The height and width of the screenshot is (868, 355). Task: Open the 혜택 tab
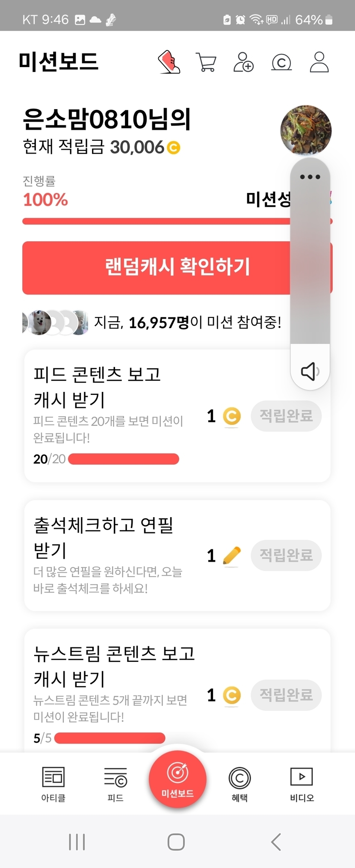(240, 784)
